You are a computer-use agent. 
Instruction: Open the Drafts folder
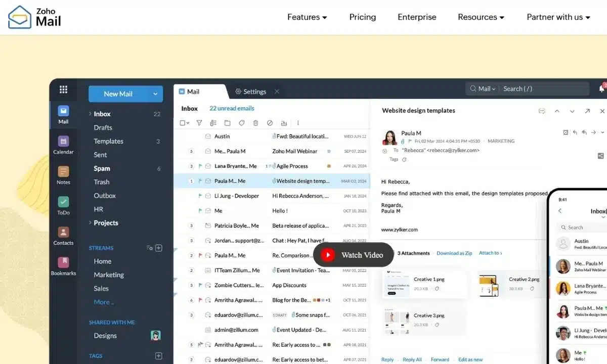coord(103,127)
